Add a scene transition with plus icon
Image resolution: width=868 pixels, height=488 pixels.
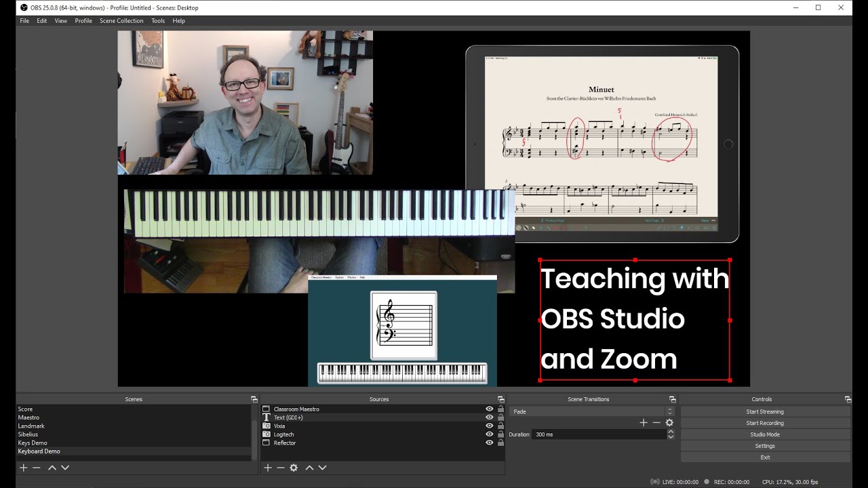coord(644,422)
